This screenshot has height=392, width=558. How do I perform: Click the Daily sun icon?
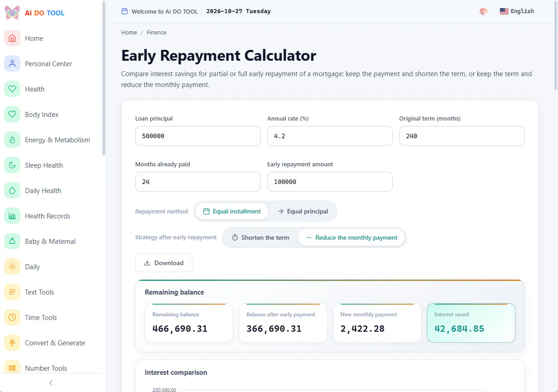coord(12,267)
